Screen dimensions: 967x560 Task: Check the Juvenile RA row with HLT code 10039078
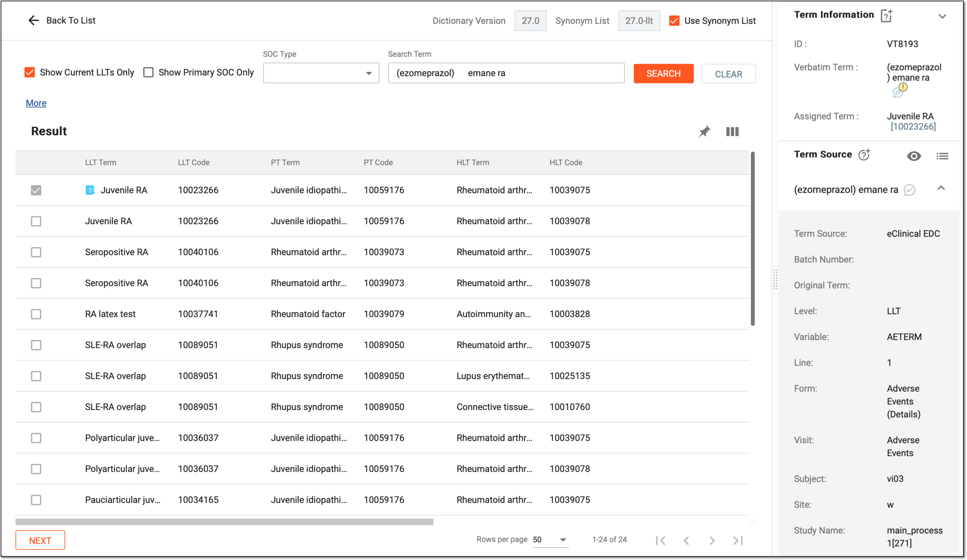36,221
